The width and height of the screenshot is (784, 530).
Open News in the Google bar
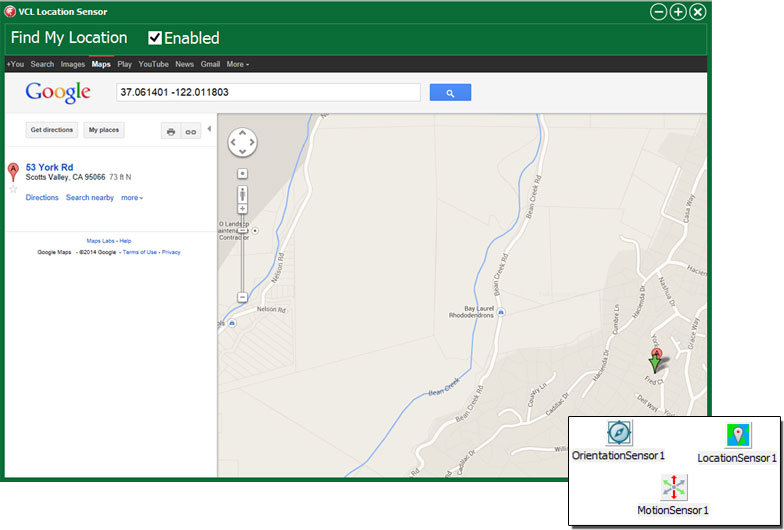point(184,64)
